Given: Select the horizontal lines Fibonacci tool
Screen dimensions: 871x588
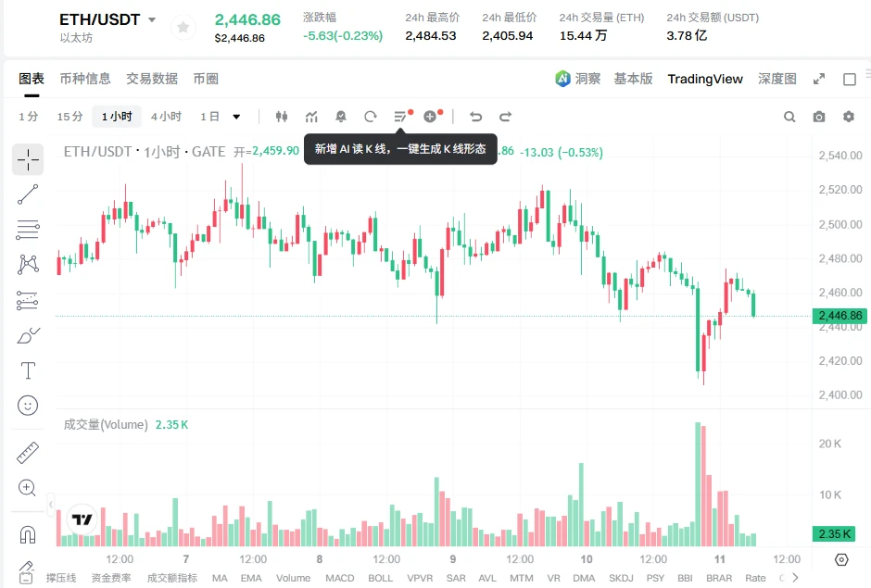Looking at the screenshot, I should pyautogui.click(x=28, y=230).
